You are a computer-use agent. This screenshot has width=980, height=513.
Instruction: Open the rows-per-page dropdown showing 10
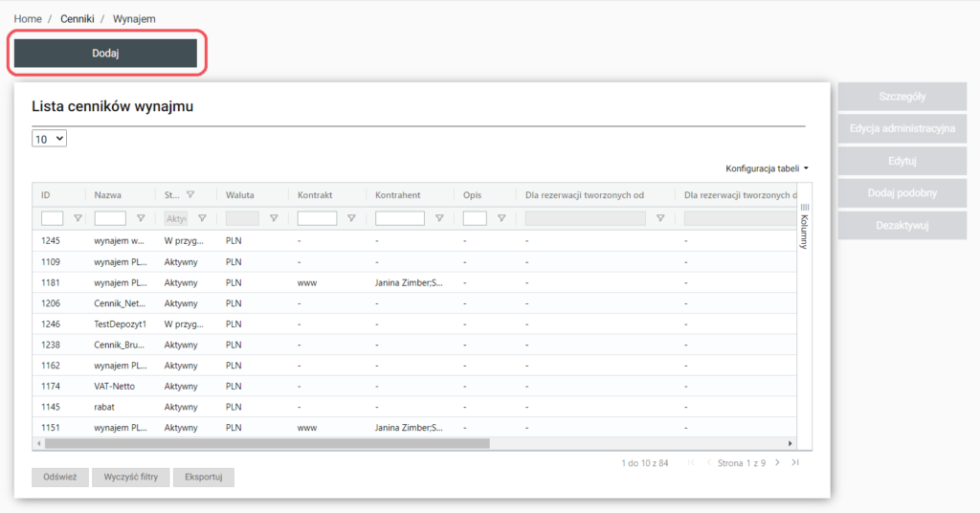pos(49,139)
